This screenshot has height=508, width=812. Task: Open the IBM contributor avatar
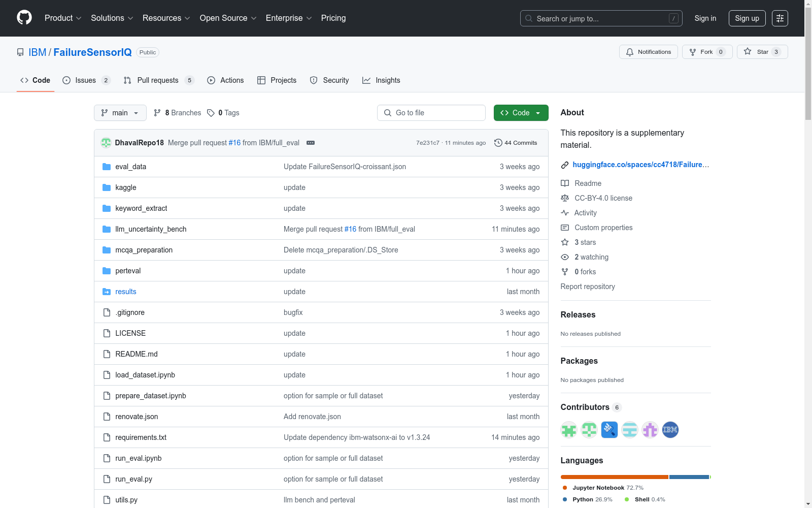point(670,430)
